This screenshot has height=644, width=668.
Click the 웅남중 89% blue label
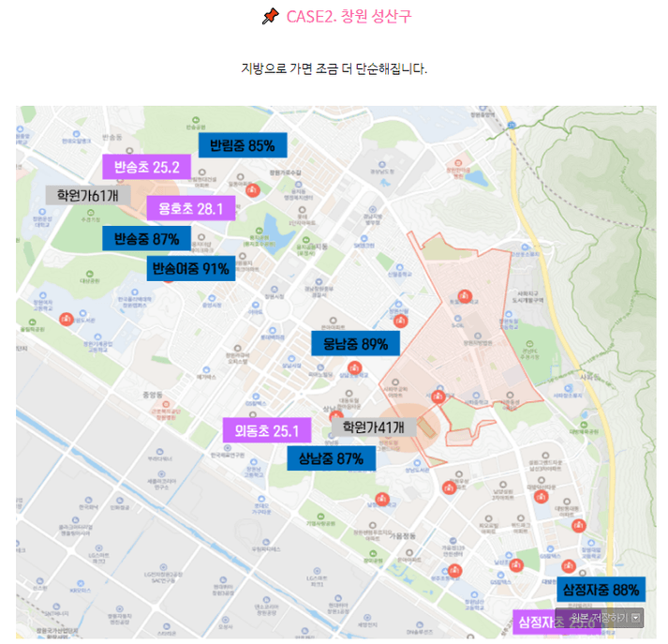(355, 343)
